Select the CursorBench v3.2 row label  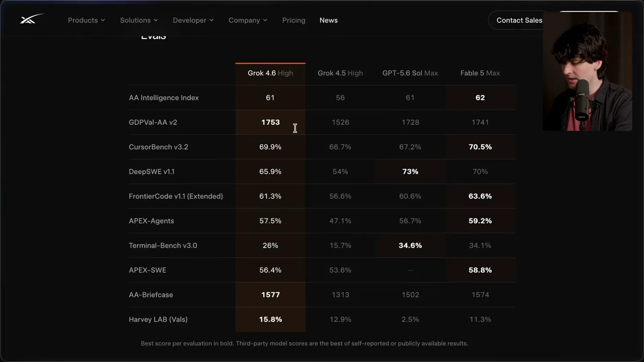[159, 147]
